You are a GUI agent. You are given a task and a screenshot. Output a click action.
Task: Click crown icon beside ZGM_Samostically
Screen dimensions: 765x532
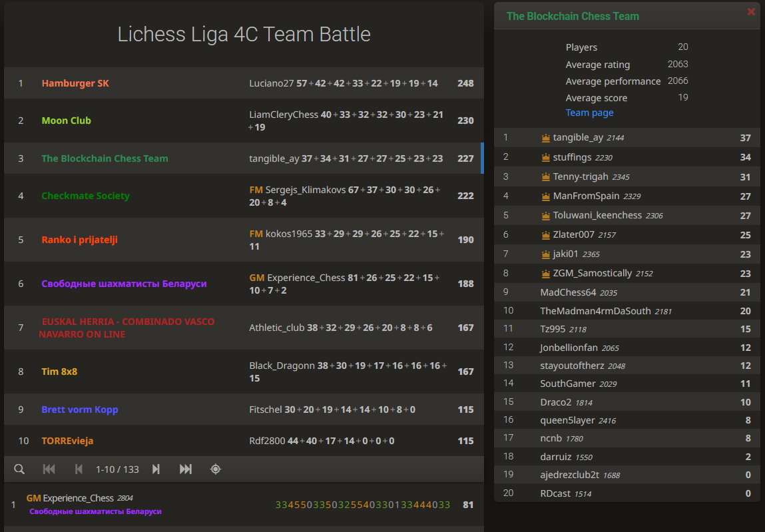tap(546, 274)
